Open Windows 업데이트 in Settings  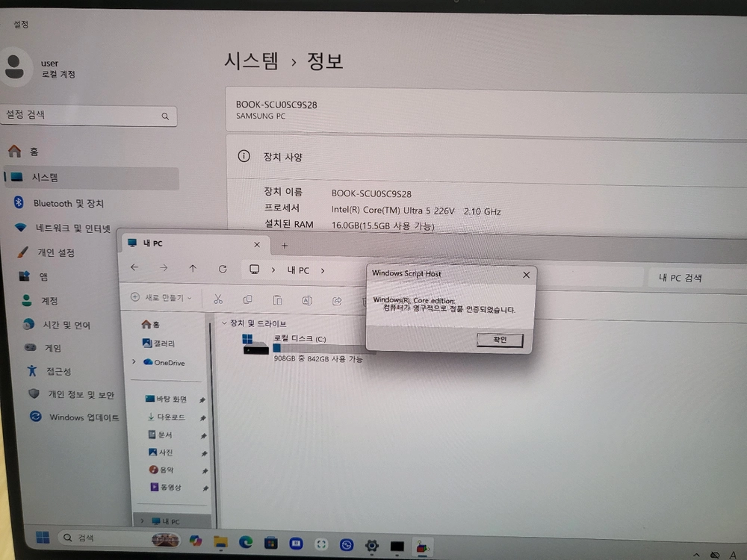[x=75, y=417]
